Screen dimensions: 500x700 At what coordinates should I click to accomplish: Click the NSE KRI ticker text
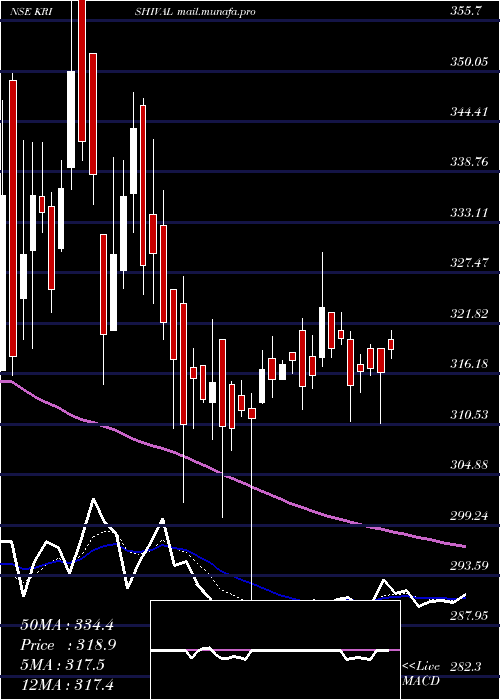point(30,12)
